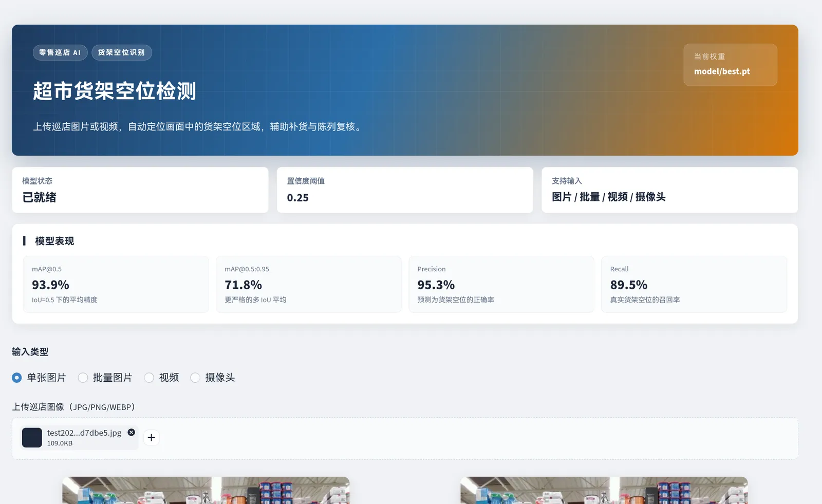The width and height of the screenshot is (822, 504).
Task: Click the 预测为货架空位的正确率 description
Action: (456, 300)
